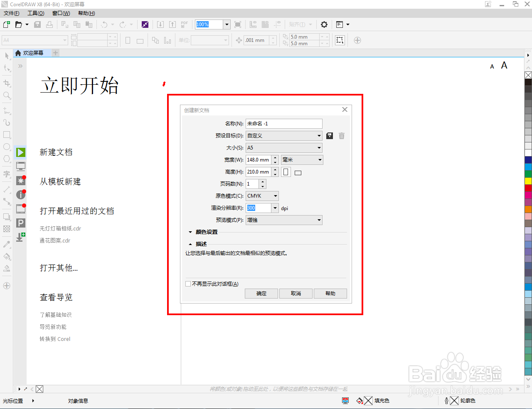
Task: Open the Size A5 dropdown
Action: [284, 148]
